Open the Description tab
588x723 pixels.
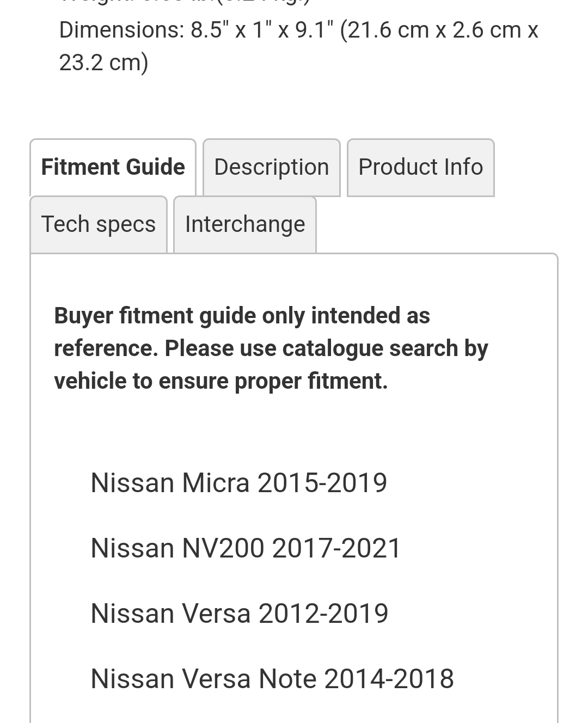click(x=271, y=167)
